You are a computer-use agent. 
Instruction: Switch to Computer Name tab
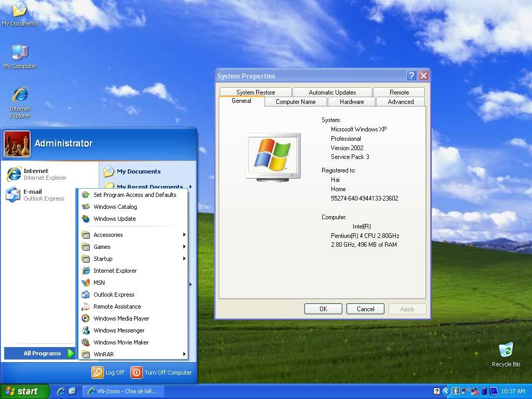(296, 102)
